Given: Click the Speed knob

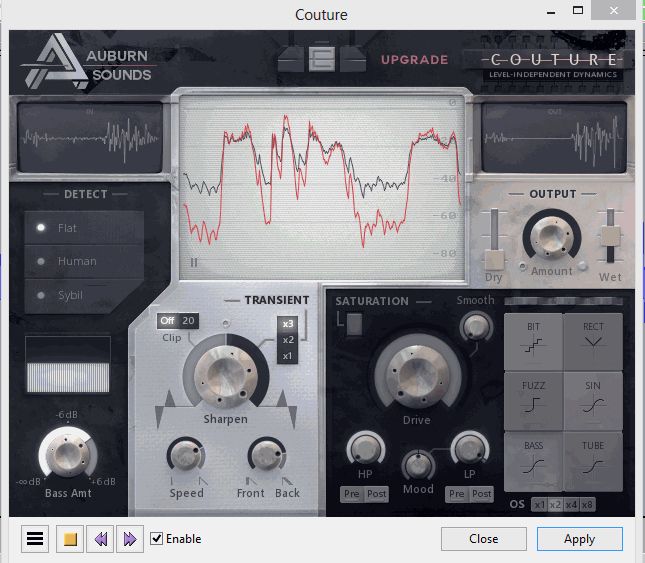Looking at the screenshot, I should pyautogui.click(x=186, y=455).
